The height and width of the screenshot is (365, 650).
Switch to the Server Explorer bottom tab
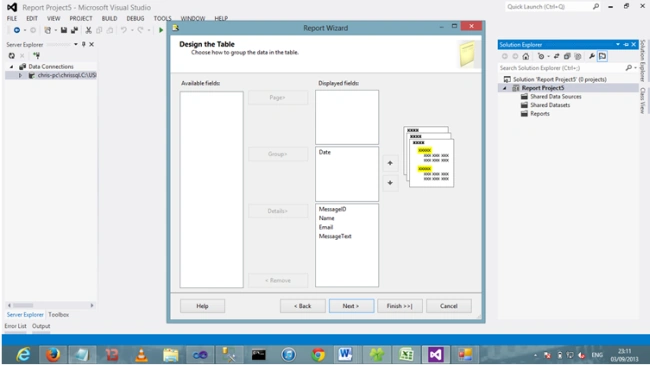[x=25, y=315]
